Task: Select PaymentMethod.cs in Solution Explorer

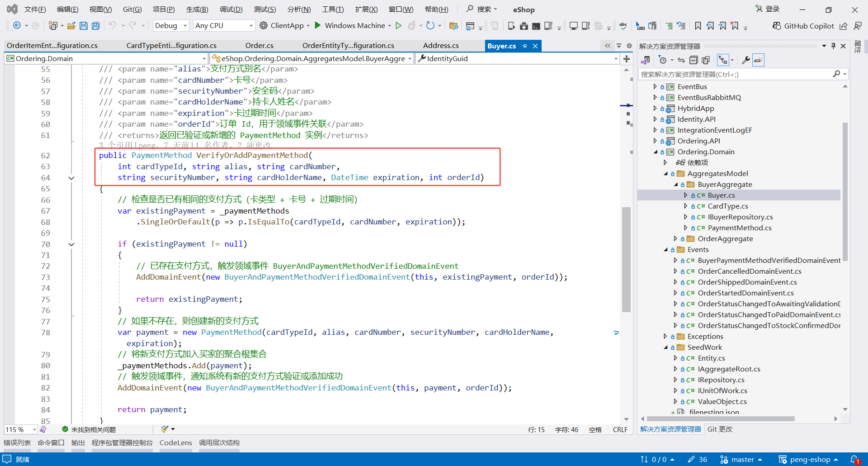Action: coord(739,228)
